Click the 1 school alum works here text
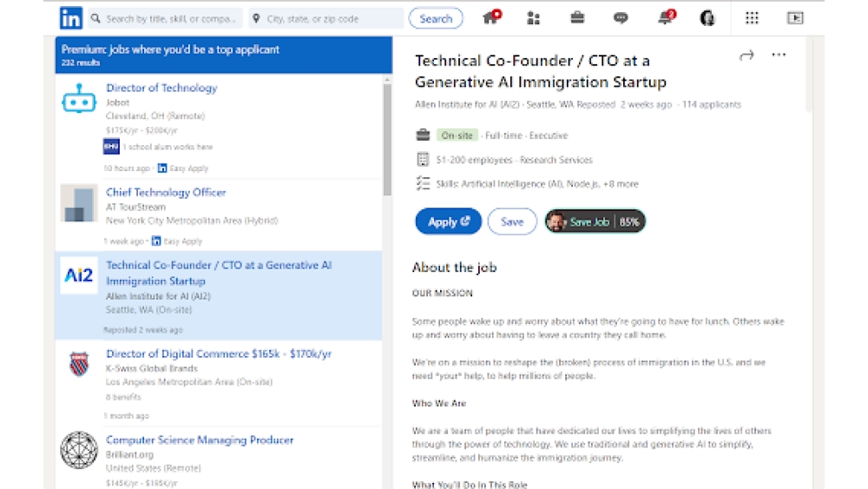868x489 pixels. click(x=168, y=147)
